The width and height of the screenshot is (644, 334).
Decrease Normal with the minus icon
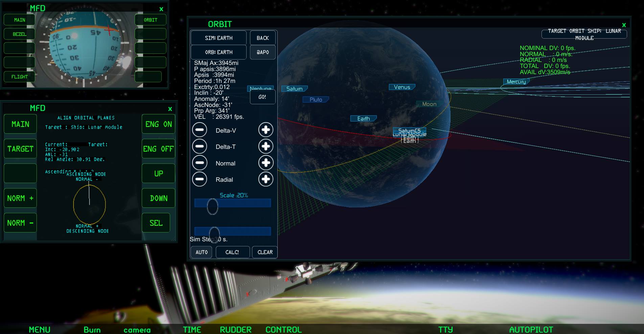pyautogui.click(x=200, y=163)
